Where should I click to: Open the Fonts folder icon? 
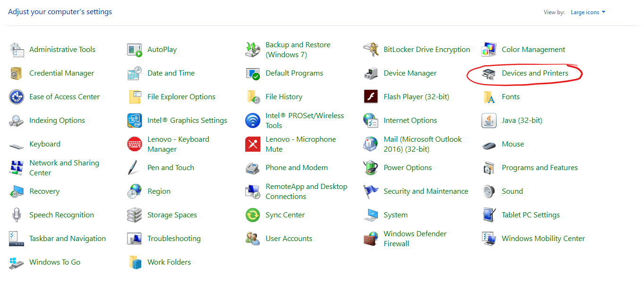pyautogui.click(x=489, y=97)
